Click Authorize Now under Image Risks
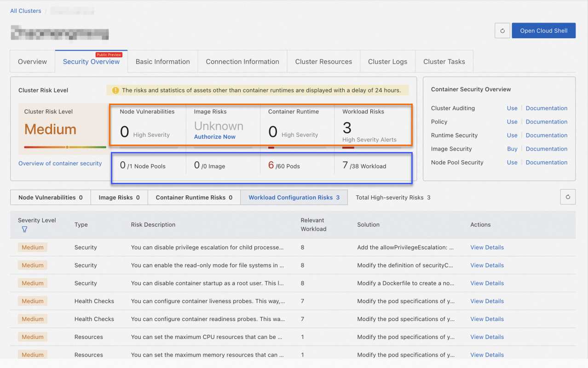This screenshot has width=588, height=368. pos(214,137)
